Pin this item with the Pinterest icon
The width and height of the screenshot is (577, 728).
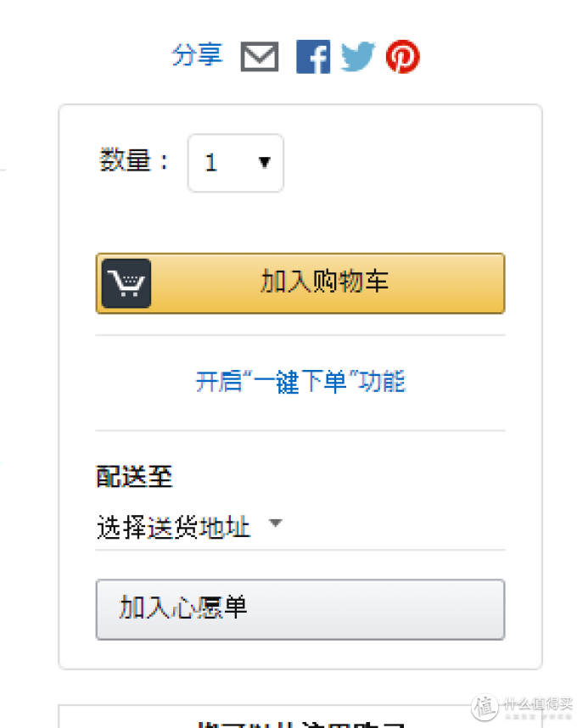[x=403, y=57]
